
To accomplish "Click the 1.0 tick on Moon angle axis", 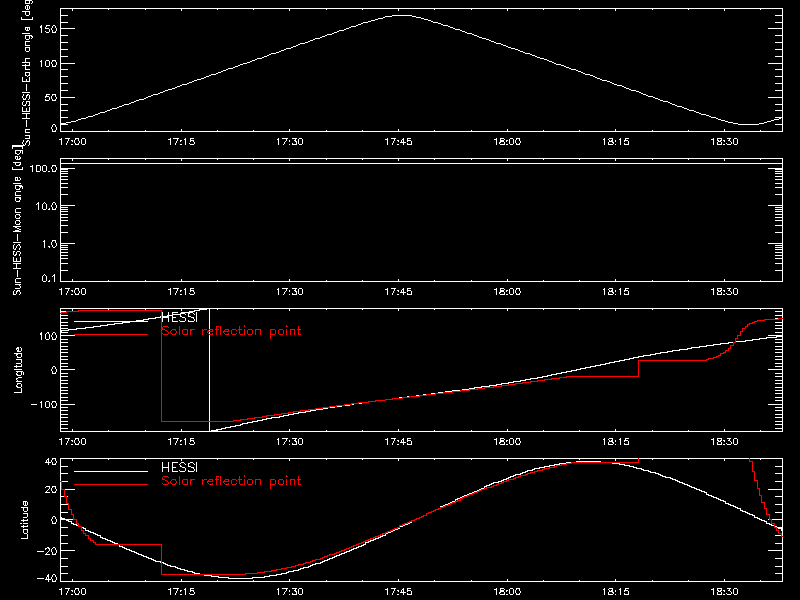I will tap(49, 244).
